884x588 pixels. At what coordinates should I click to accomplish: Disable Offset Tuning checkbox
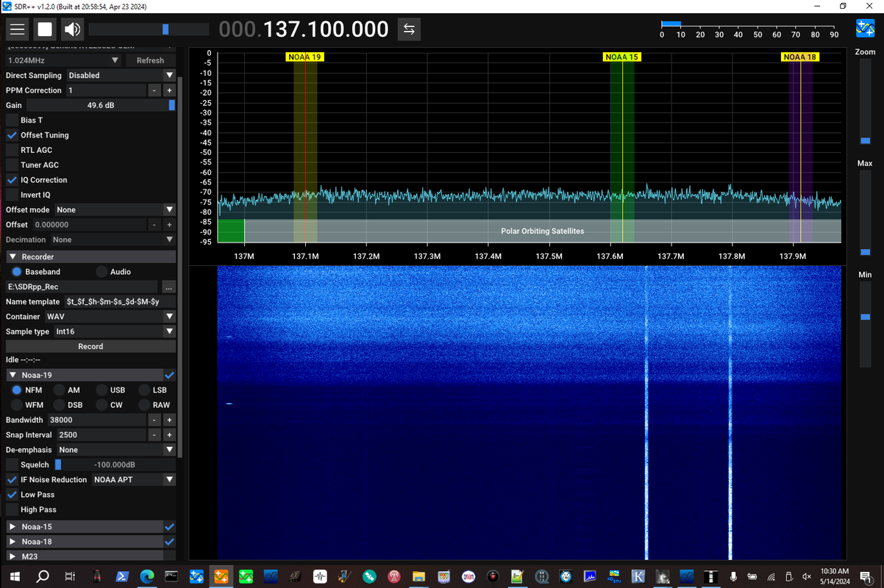coord(12,135)
